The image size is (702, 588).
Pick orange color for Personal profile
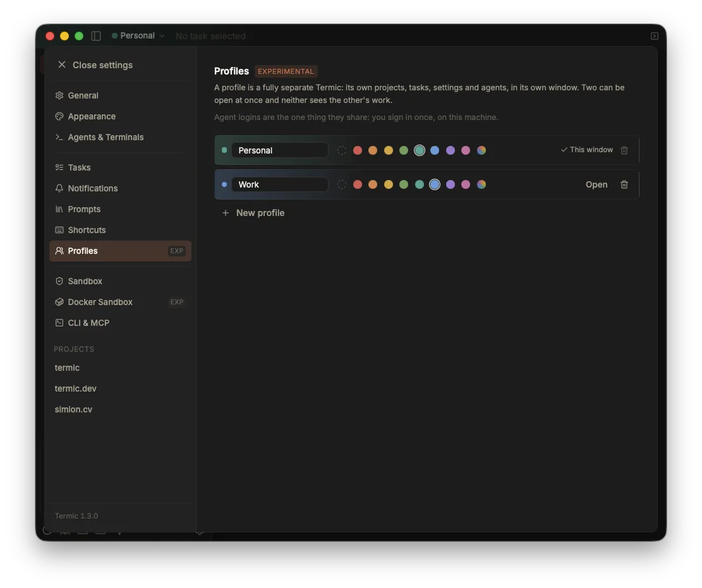coord(373,150)
